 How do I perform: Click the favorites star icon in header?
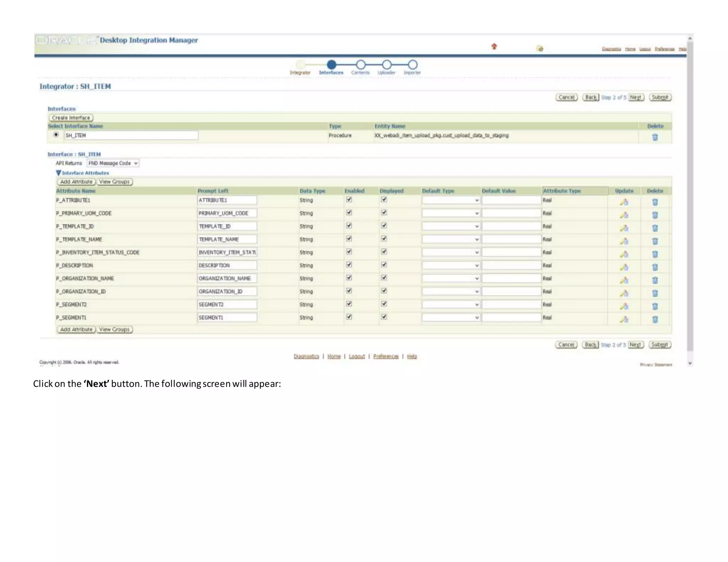tap(540, 49)
